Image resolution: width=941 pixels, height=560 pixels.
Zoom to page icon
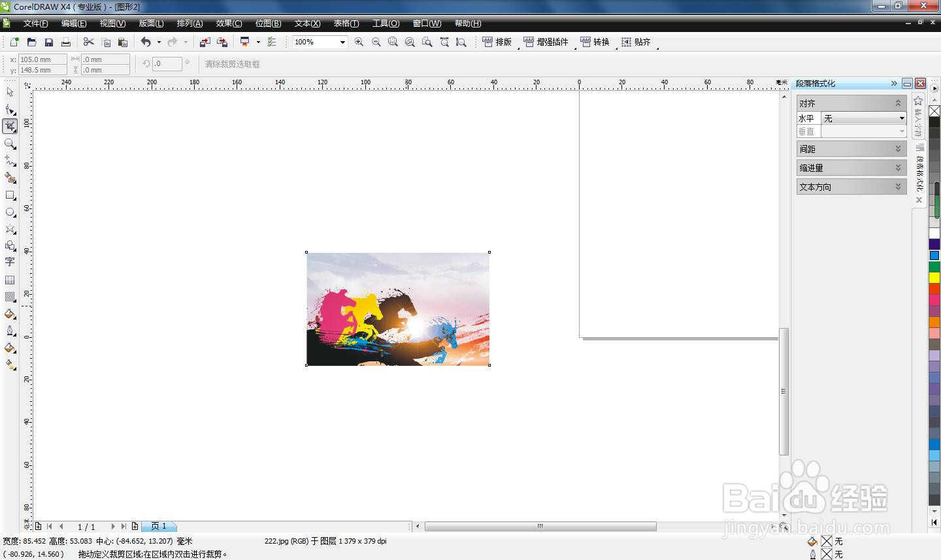[427, 42]
